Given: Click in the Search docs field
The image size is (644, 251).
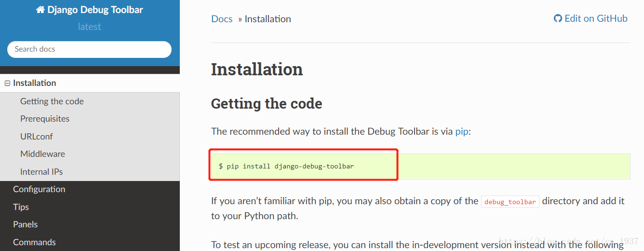Looking at the screenshot, I should pyautogui.click(x=89, y=49).
